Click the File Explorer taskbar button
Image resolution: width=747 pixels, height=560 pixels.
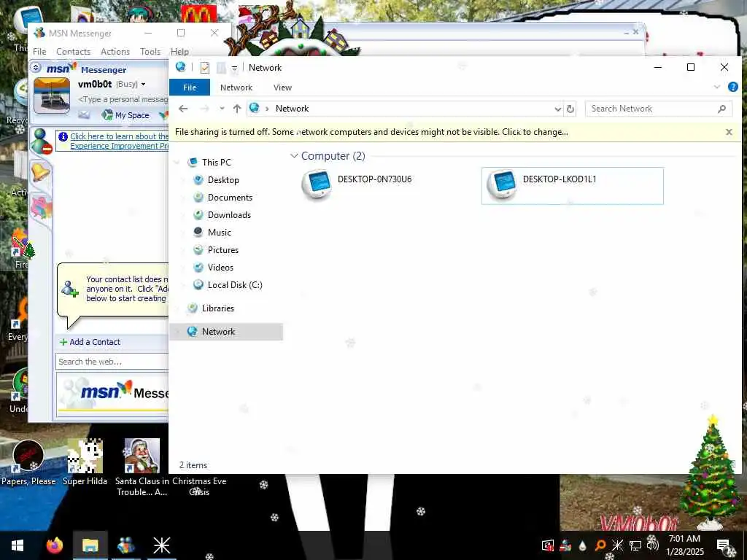(x=90, y=545)
